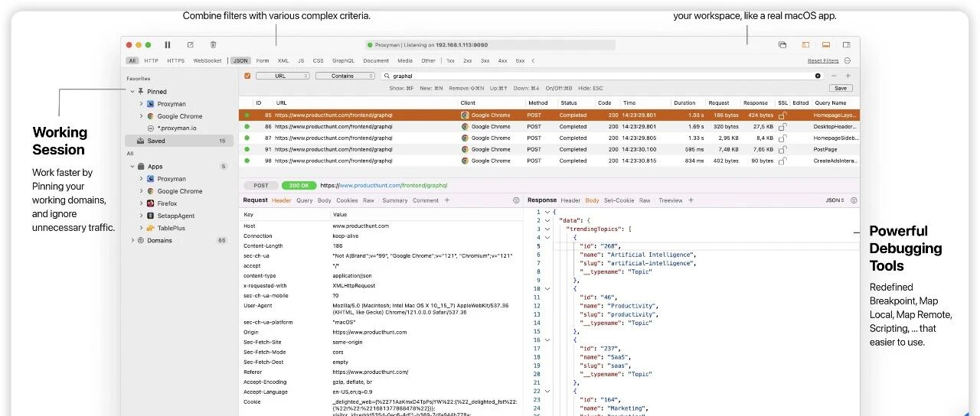Toggle the HTTPS protocol filter
This screenshot has width=980, height=416.
coord(175,60)
